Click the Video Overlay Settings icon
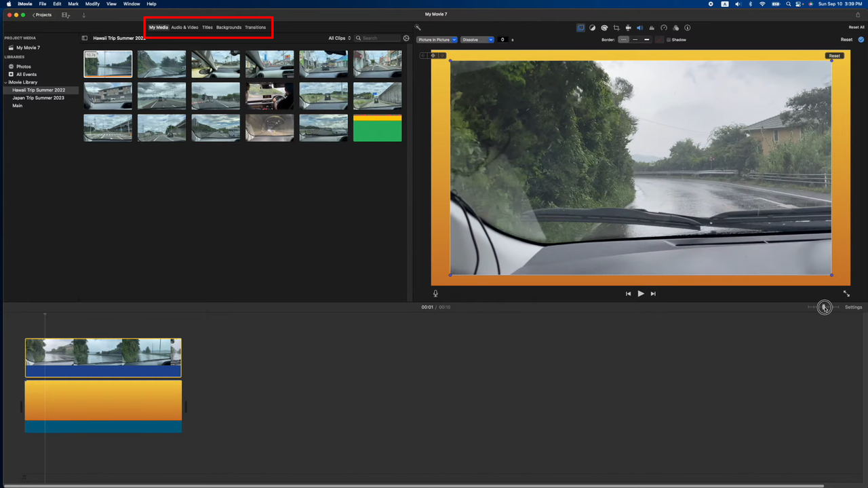This screenshot has width=868, height=488. (x=580, y=28)
